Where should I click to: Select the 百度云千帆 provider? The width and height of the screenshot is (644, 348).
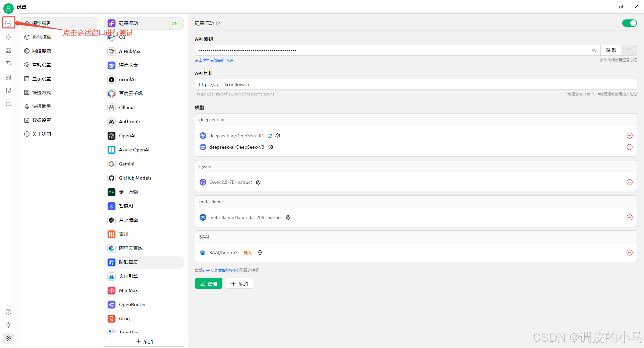point(144,93)
